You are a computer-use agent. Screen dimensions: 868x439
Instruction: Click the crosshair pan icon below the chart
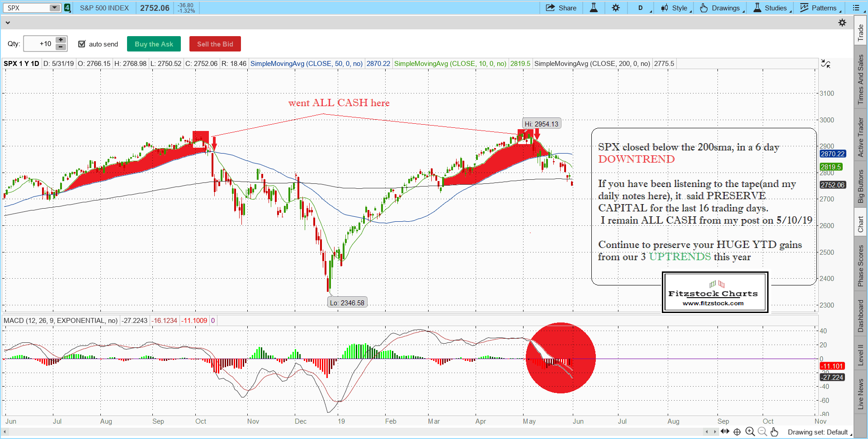[737, 432]
